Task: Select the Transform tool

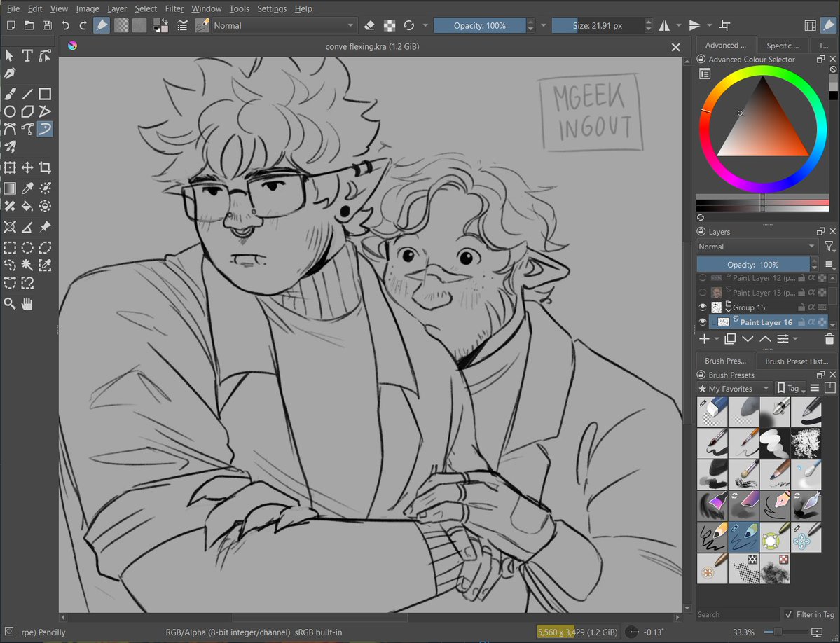Action: click(10, 167)
